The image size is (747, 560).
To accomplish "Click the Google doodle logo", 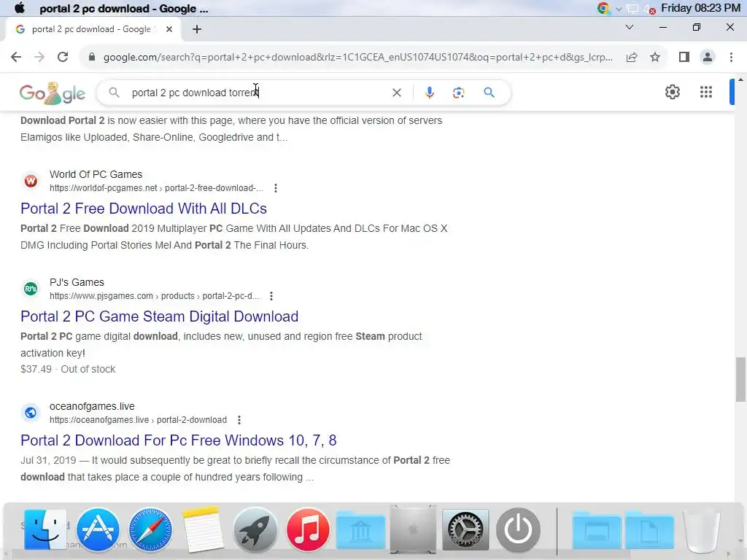I will pyautogui.click(x=53, y=93).
